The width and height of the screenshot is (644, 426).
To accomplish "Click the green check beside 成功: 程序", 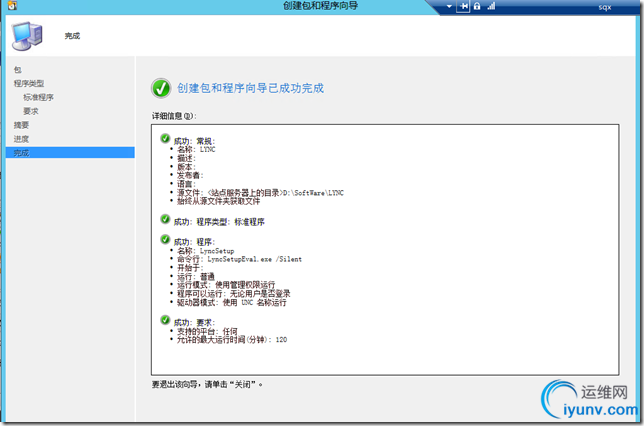I will [x=165, y=239].
